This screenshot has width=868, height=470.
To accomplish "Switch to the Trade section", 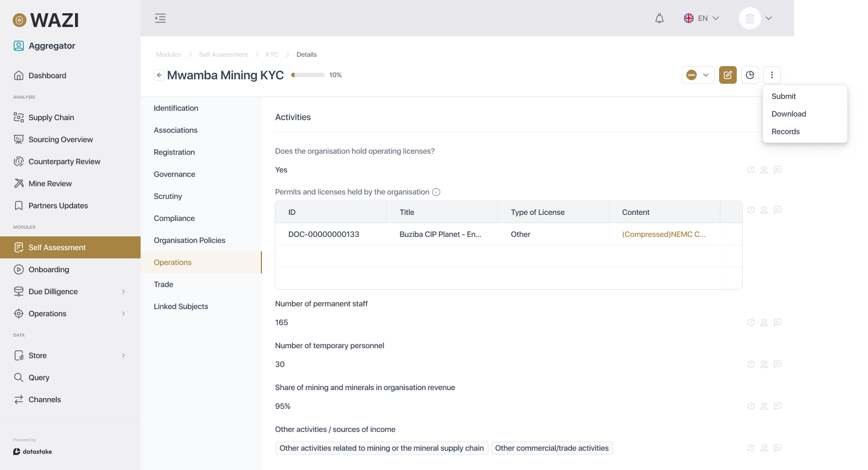I will click(201, 284).
